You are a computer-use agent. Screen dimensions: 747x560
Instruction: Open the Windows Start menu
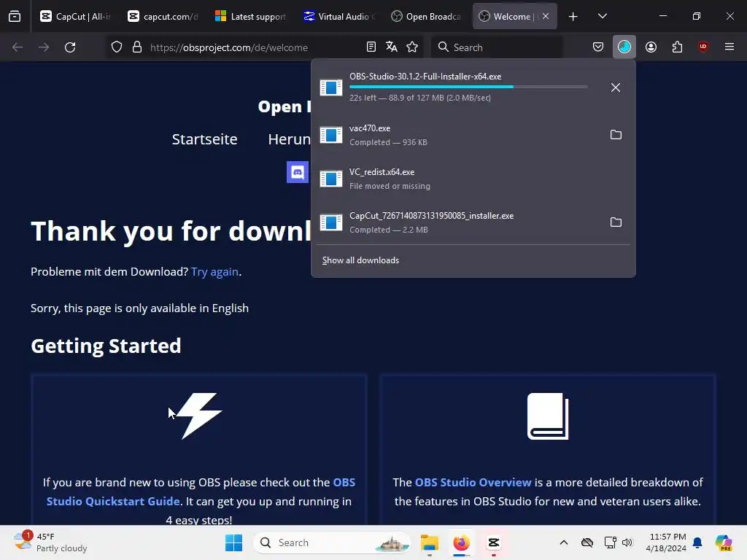pyautogui.click(x=233, y=542)
